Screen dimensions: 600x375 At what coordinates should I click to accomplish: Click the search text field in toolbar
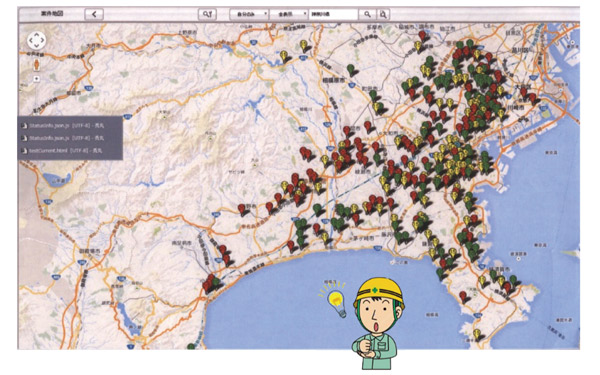333,15
